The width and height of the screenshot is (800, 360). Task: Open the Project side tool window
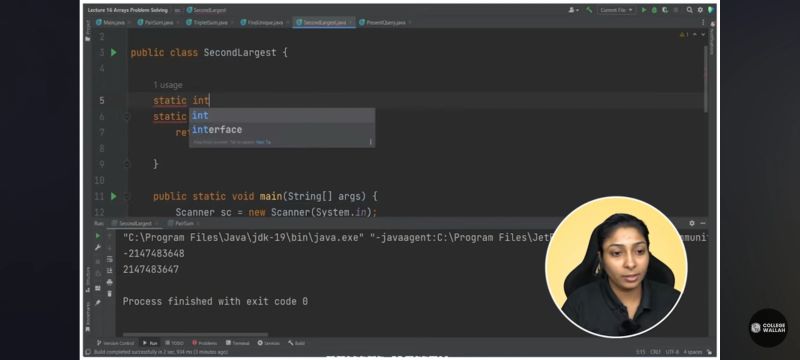pos(87,31)
